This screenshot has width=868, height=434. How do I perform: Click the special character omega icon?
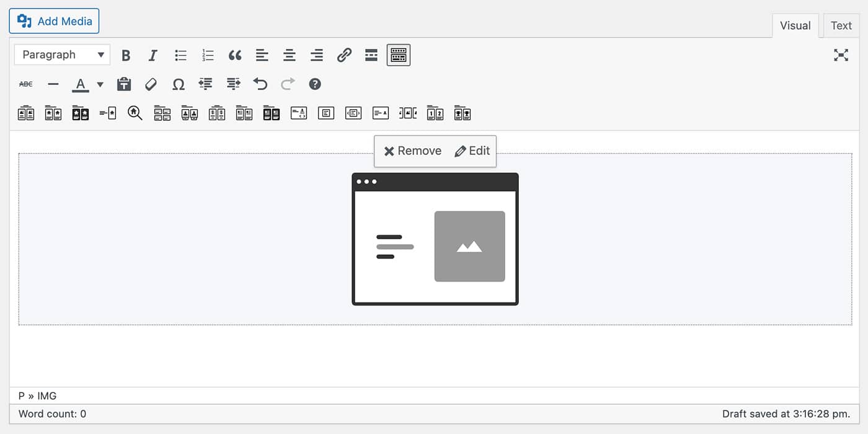(179, 84)
